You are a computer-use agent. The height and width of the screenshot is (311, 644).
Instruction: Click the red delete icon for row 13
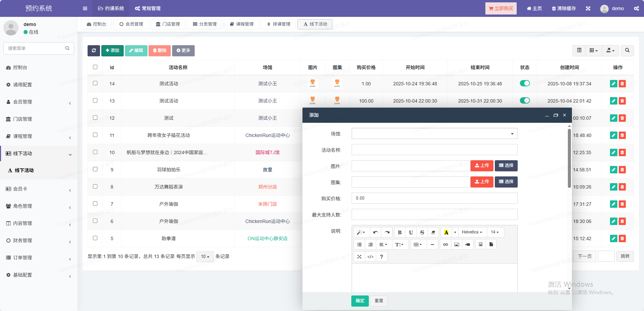click(x=622, y=101)
